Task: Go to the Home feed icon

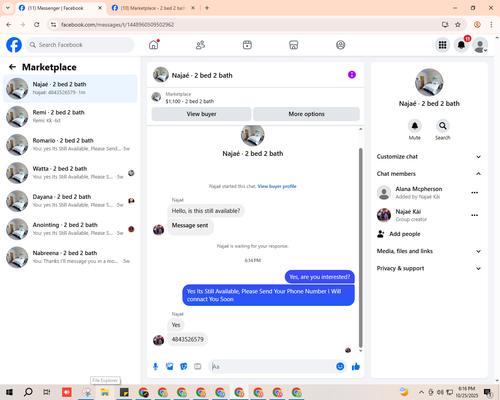Action: tap(154, 45)
